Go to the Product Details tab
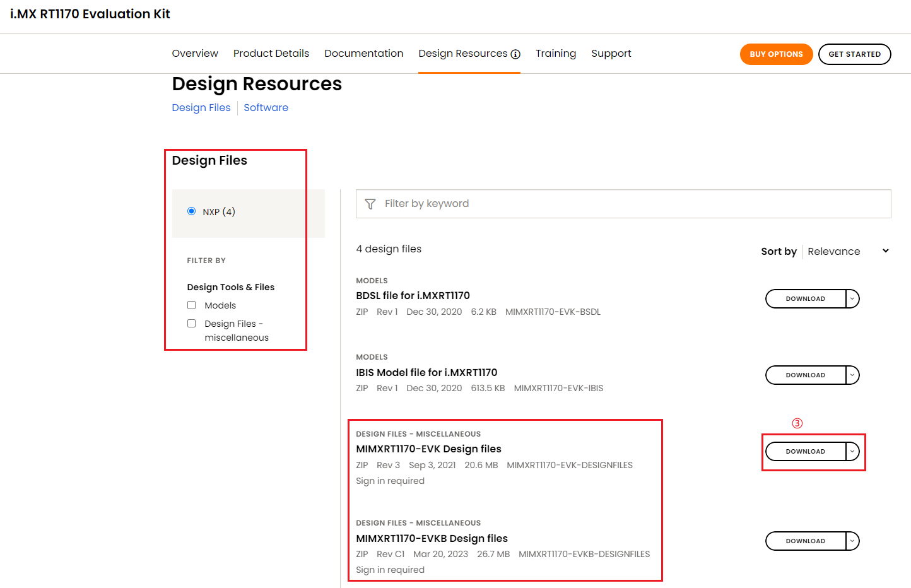Image resolution: width=911 pixels, height=588 pixels. 271,54
